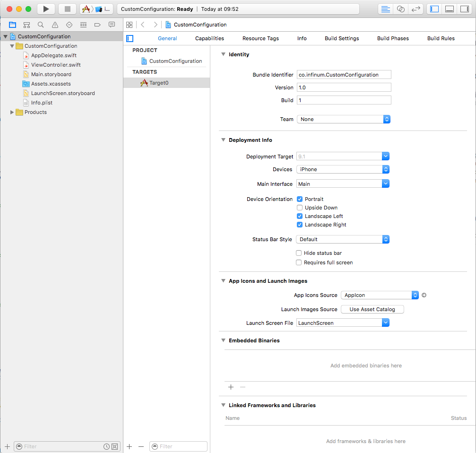Click the Stop button in toolbar
476x453 pixels.
pyautogui.click(x=67, y=9)
